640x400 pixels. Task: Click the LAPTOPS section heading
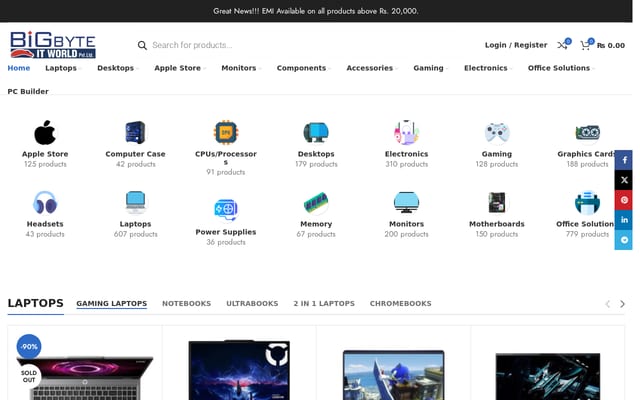tap(36, 303)
